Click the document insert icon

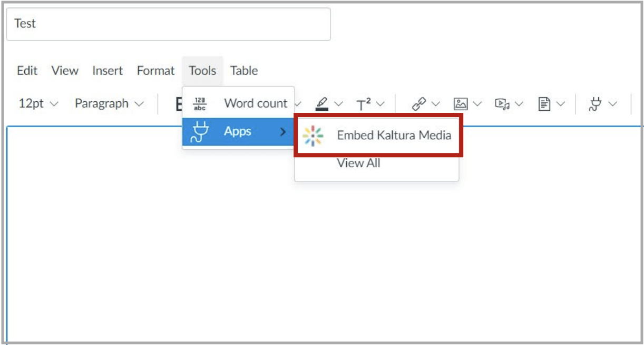(x=544, y=104)
